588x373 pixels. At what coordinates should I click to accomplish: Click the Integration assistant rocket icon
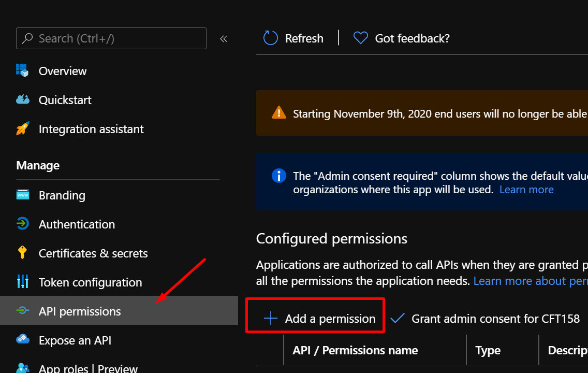tap(22, 128)
